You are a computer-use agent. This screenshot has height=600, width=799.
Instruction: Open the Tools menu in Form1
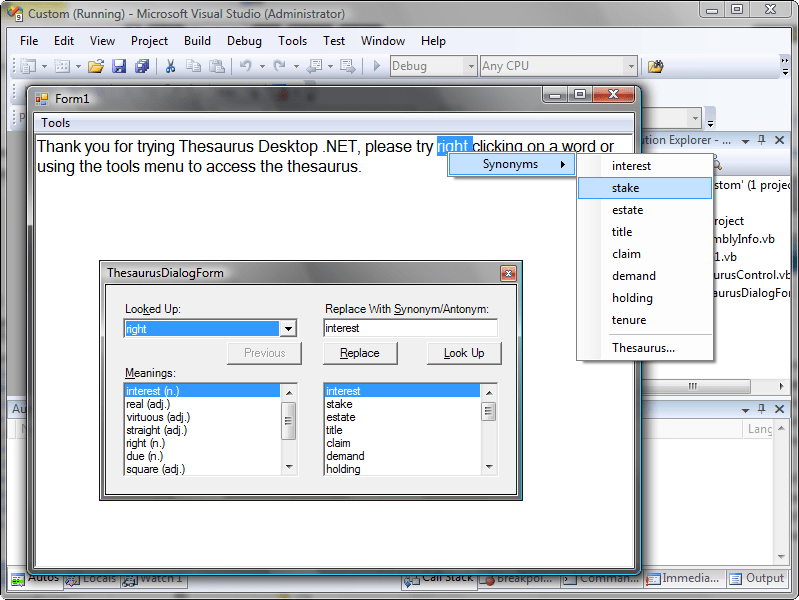[56, 123]
